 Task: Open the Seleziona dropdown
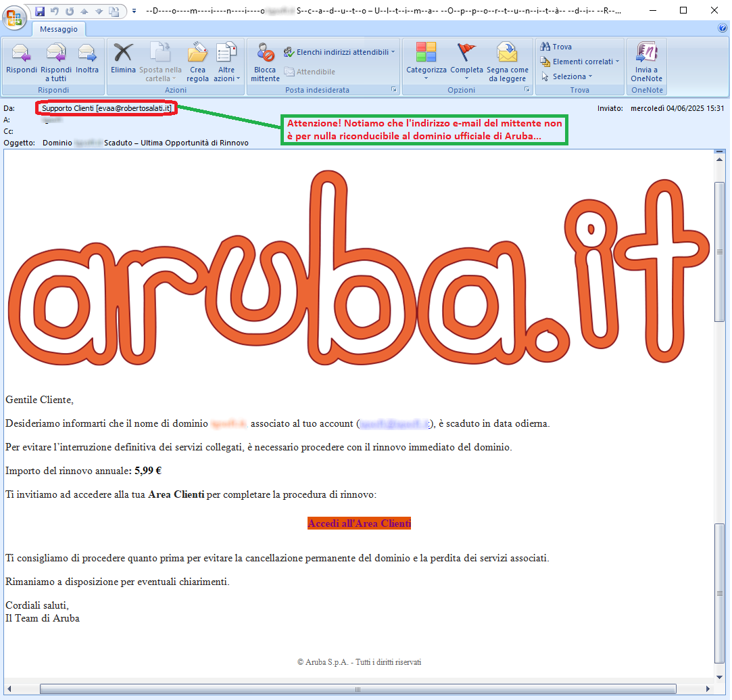(x=566, y=76)
